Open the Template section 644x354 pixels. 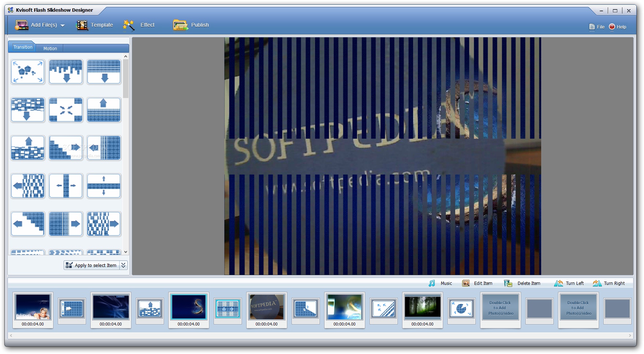[x=94, y=25]
